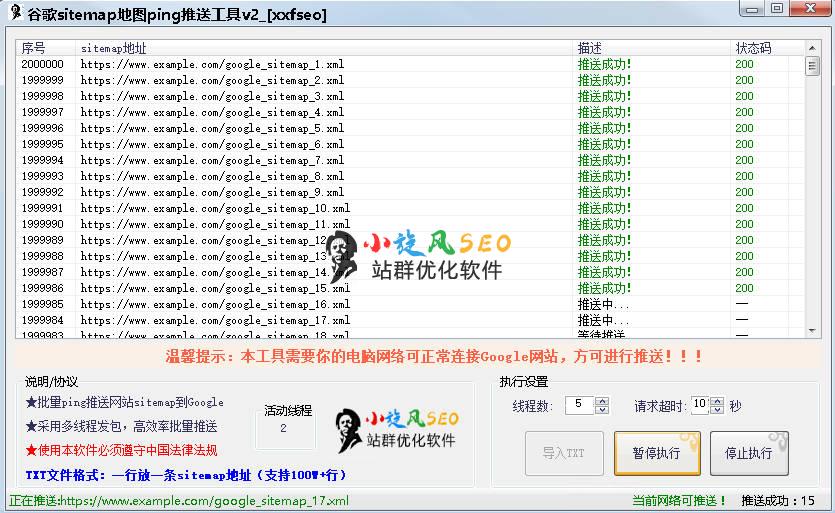Click the 批里ping推送 description line

(x=125, y=403)
